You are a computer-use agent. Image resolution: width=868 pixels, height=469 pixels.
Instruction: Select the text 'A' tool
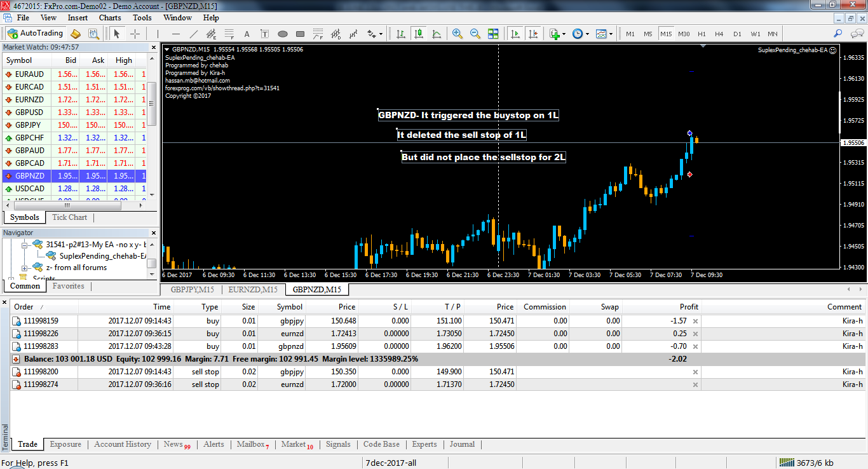coord(247,34)
